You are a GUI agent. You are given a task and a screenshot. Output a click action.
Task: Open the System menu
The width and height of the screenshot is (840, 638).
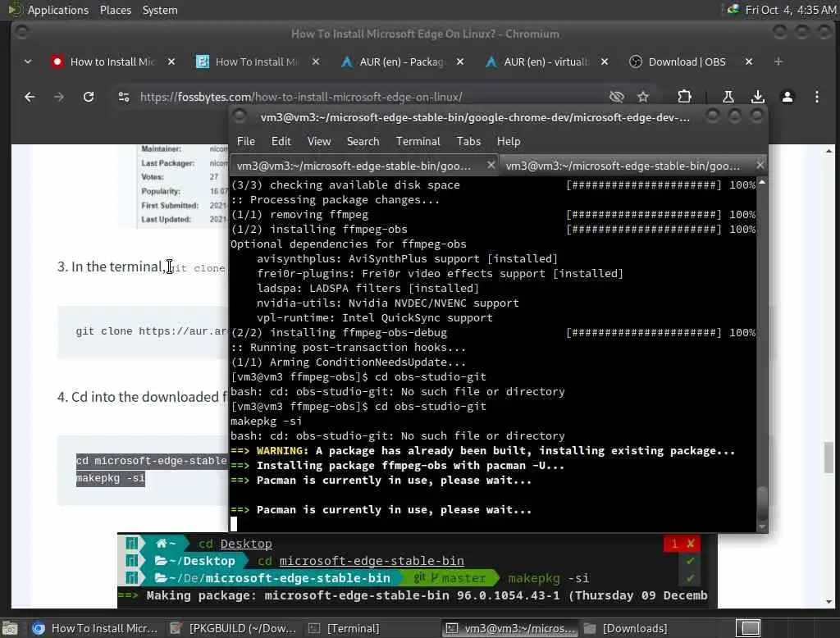pos(160,10)
